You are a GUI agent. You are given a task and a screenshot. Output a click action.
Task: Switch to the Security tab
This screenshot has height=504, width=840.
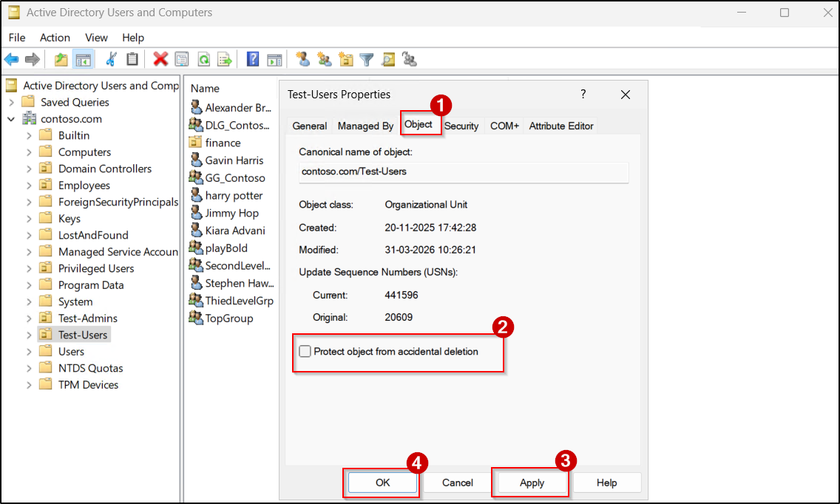(461, 126)
